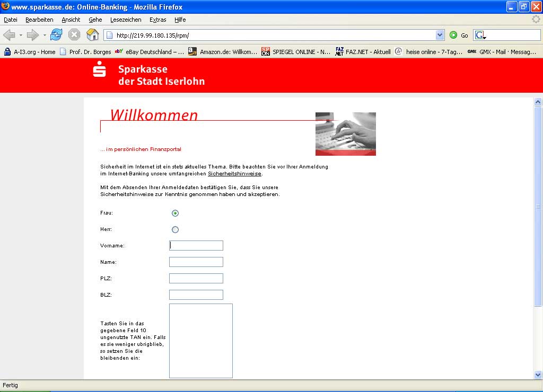Open the Prof. Dr. Borges bookmark

(85, 52)
